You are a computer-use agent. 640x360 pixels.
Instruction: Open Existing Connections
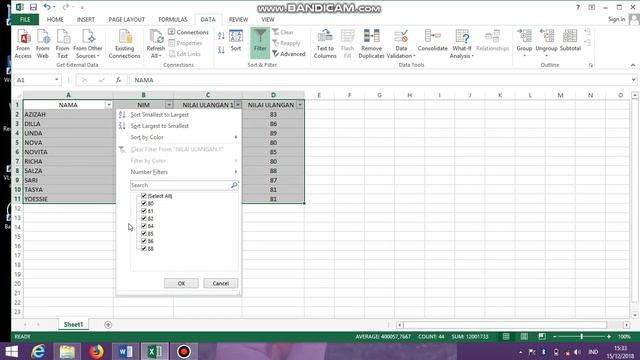point(124,44)
